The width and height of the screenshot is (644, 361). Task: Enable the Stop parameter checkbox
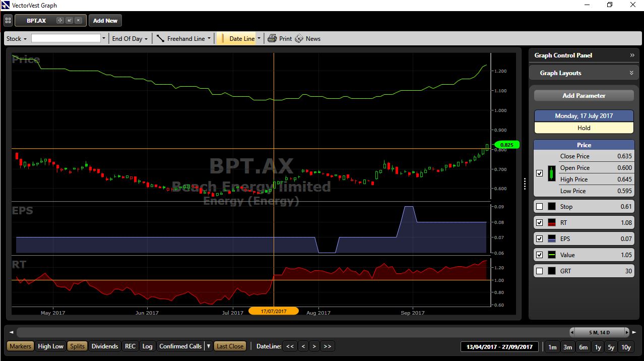click(x=540, y=206)
